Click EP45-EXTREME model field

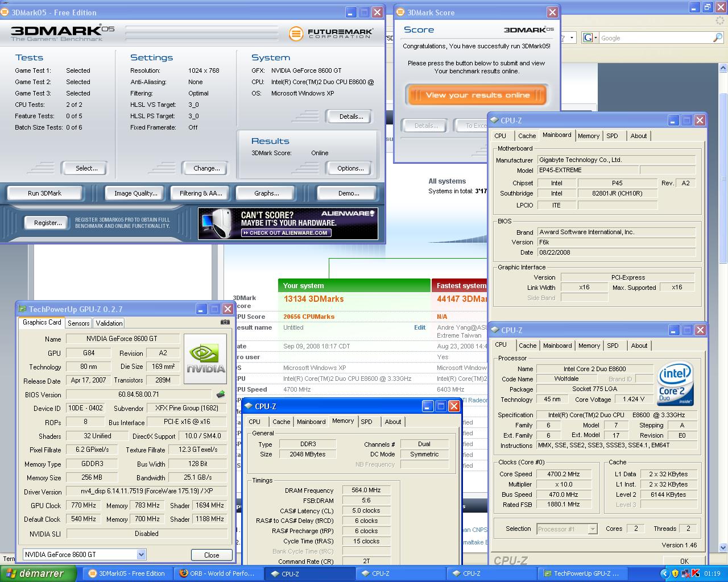[x=588, y=170]
